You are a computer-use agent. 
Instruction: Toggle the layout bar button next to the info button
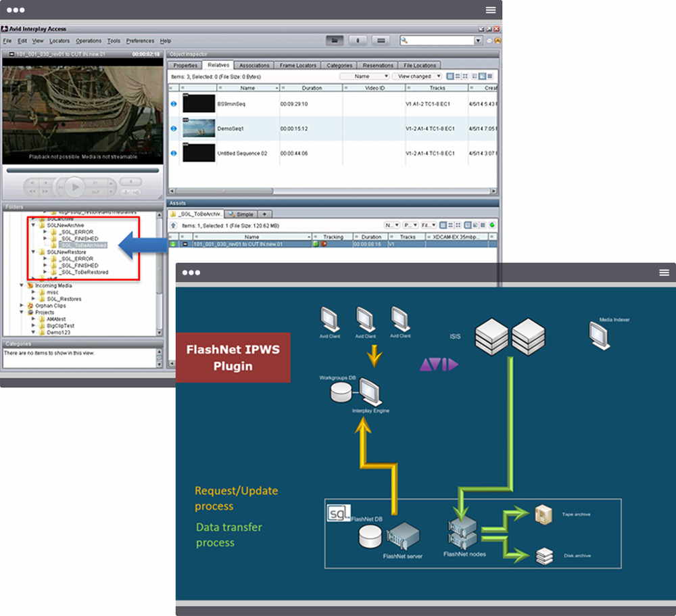coord(381,41)
